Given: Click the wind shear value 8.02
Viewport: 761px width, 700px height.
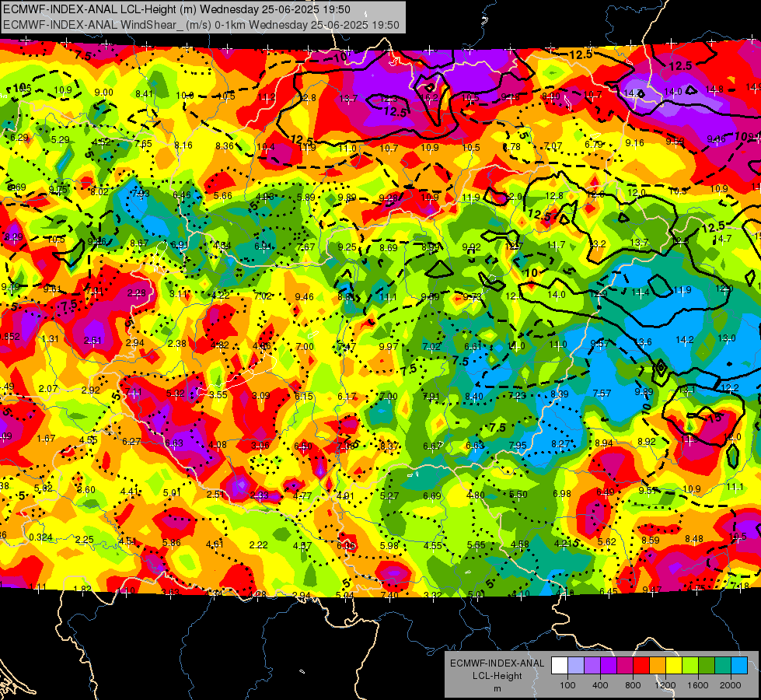Looking at the screenshot, I should click(x=99, y=192).
